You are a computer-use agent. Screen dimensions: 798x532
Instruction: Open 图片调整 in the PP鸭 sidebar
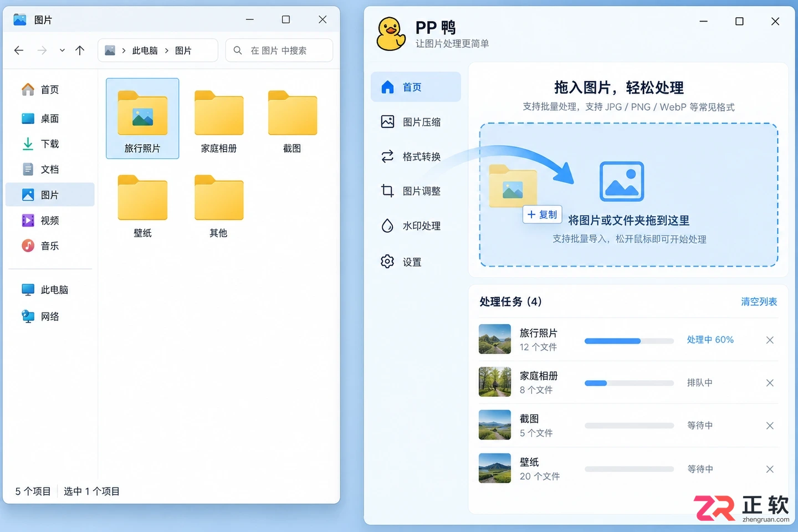[x=415, y=191]
